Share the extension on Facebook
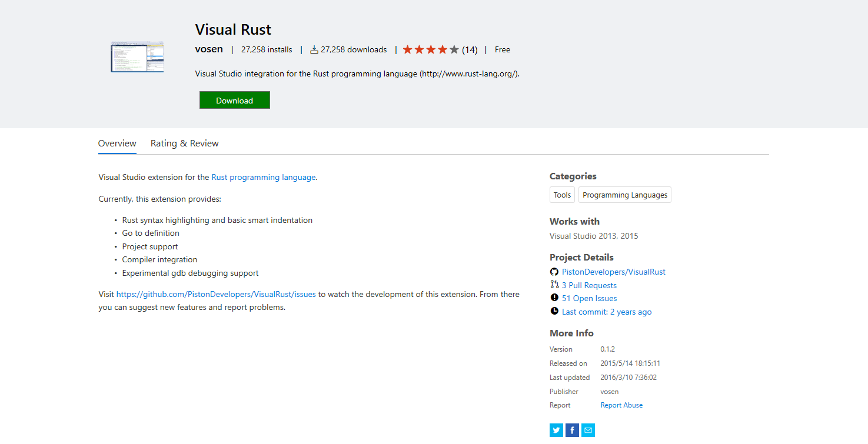The height and width of the screenshot is (444, 868). click(x=572, y=430)
